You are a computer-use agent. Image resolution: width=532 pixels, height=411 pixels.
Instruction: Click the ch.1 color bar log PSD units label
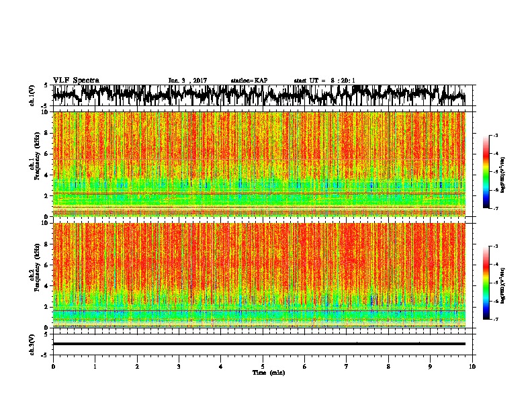502,175
